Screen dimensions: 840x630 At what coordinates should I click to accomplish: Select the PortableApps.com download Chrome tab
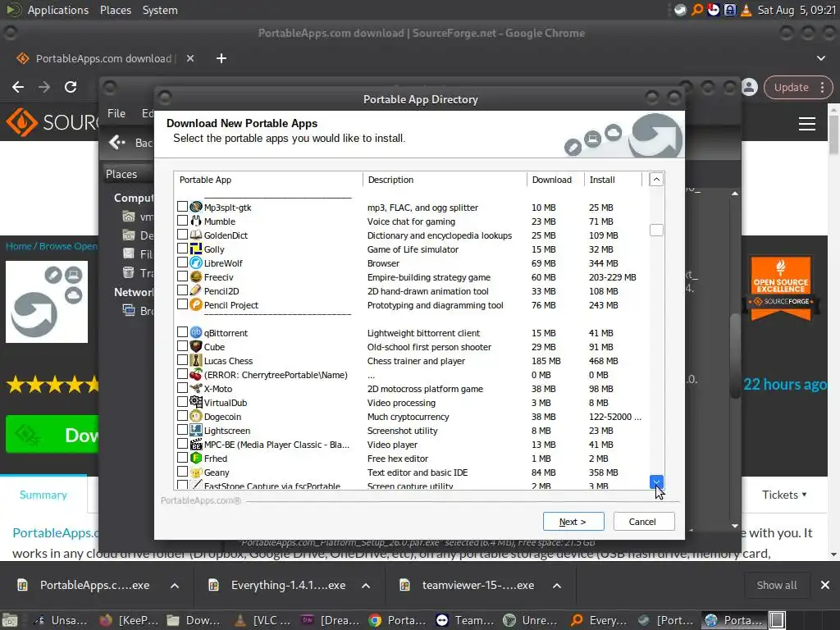click(x=103, y=58)
